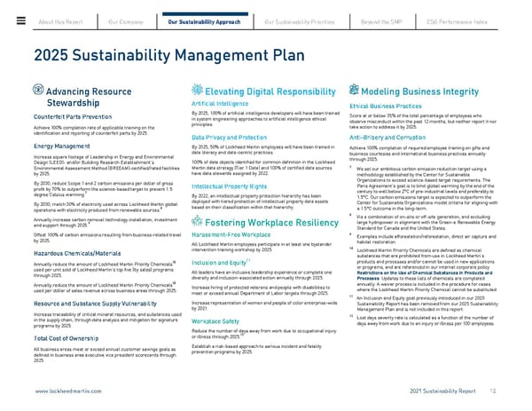Image resolution: width=532 pixels, height=411 pixels.
Task: Click the Fostering Workplace Resiliency icon
Action: pyautogui.click(x=196, y=220)
